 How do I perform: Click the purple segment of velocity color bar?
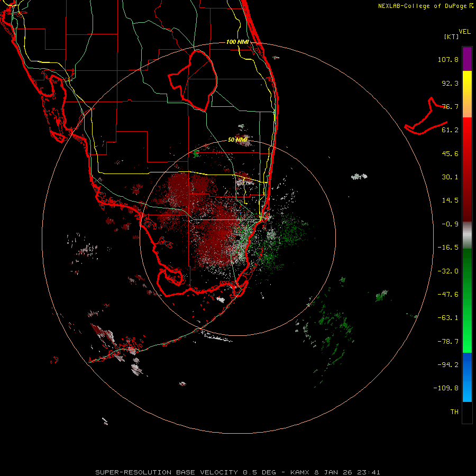tap(467, 59)
